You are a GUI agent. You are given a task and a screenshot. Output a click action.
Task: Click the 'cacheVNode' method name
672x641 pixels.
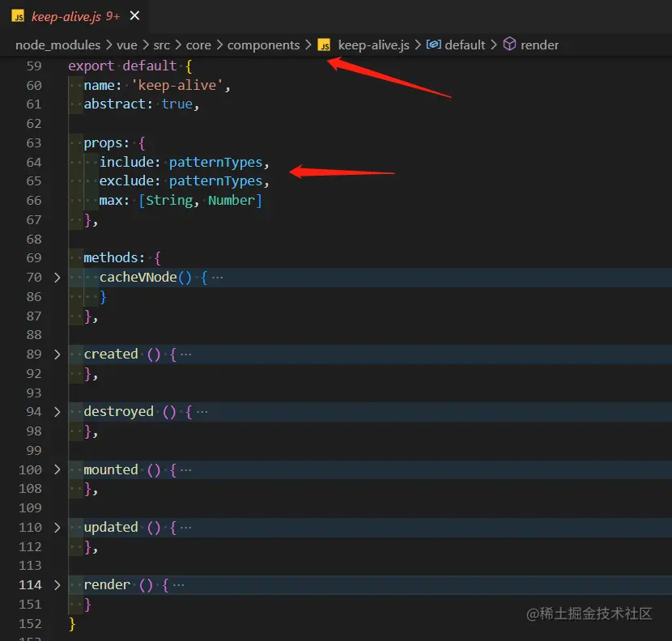138,278
